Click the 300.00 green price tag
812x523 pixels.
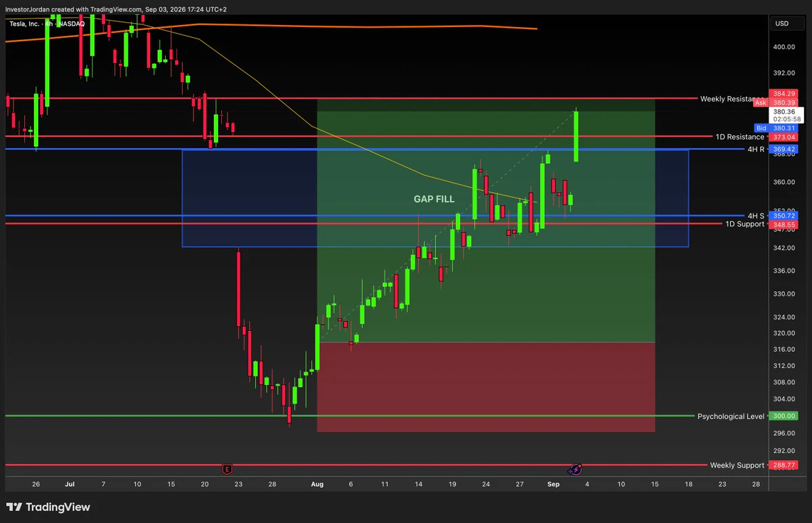[784, 416]
